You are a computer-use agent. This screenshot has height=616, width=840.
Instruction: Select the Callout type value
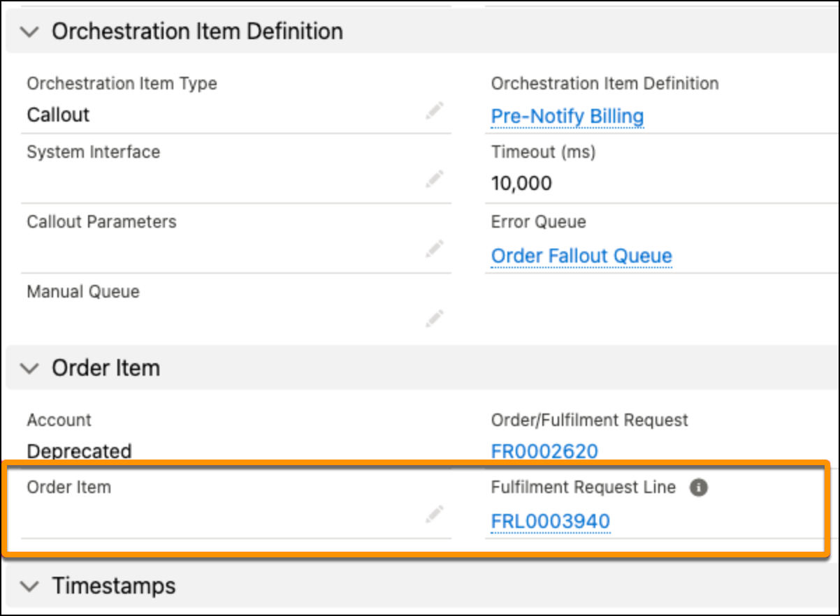[59, 115]
